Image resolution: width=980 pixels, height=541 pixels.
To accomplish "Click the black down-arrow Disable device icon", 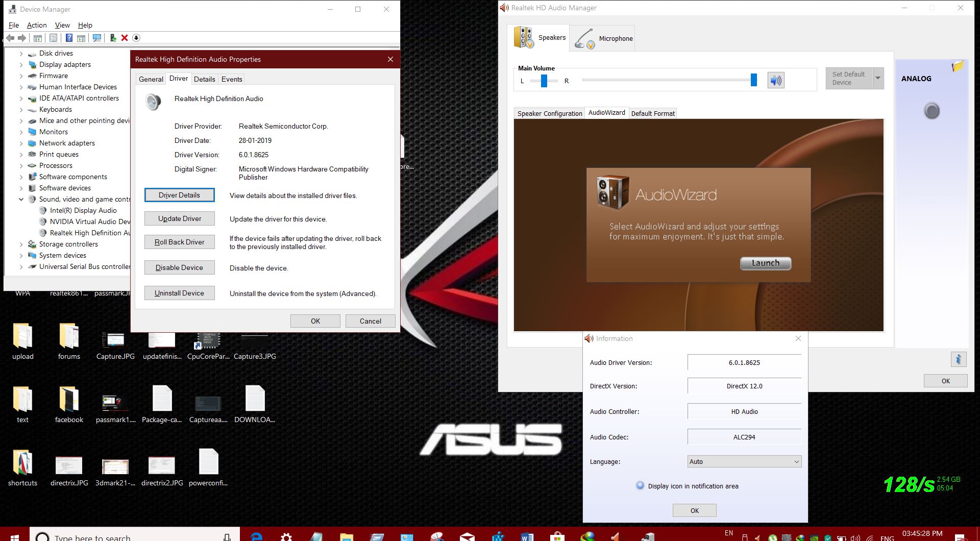I will pyautogui.click(x=136, y=38).
